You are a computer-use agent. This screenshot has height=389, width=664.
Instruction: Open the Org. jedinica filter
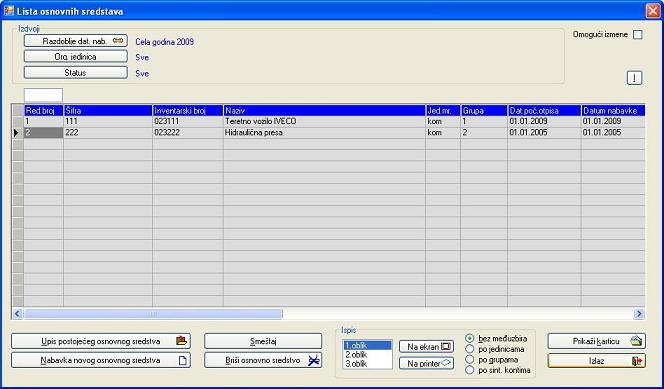pos(75,56)
